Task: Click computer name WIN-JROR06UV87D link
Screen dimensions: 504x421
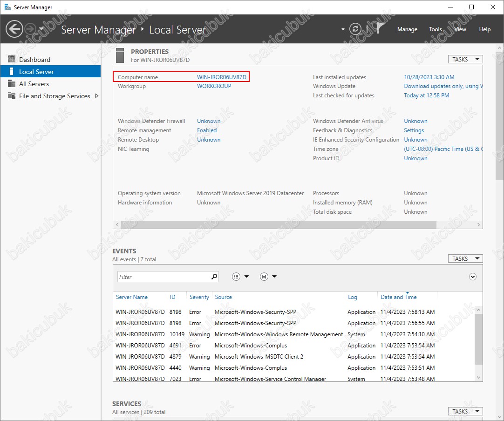Action: (221, 77)
